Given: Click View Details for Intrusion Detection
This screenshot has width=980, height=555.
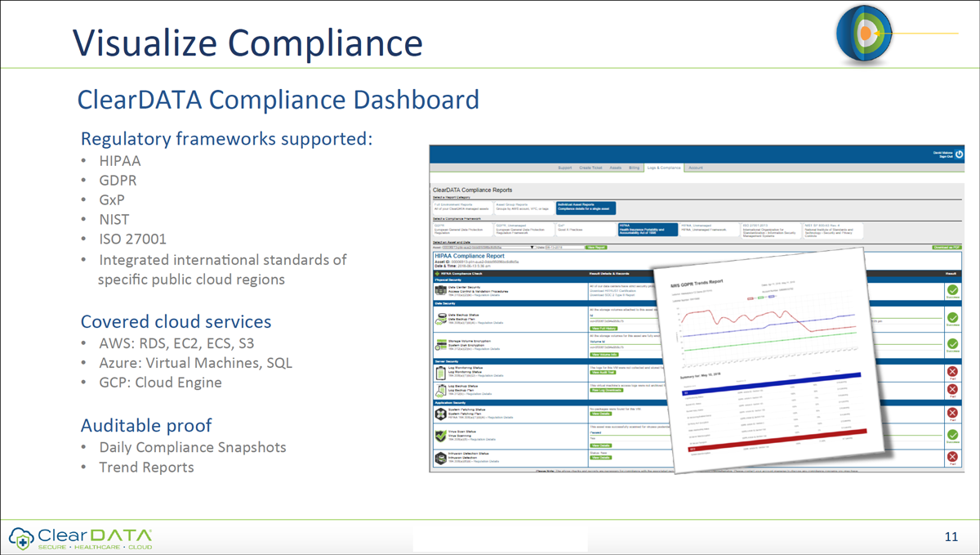Looking at the screenshot, I should point(601,458).
